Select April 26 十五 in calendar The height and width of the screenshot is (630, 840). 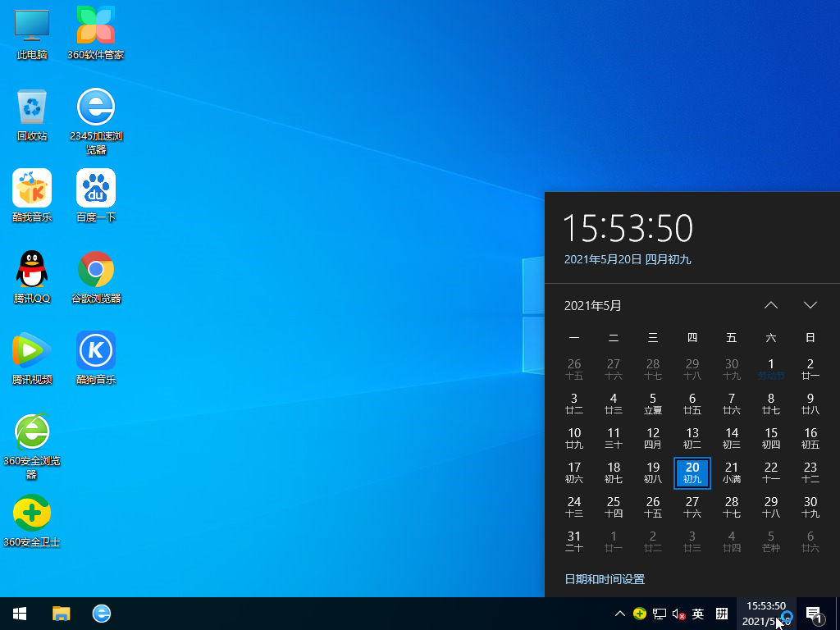[574, 370]
